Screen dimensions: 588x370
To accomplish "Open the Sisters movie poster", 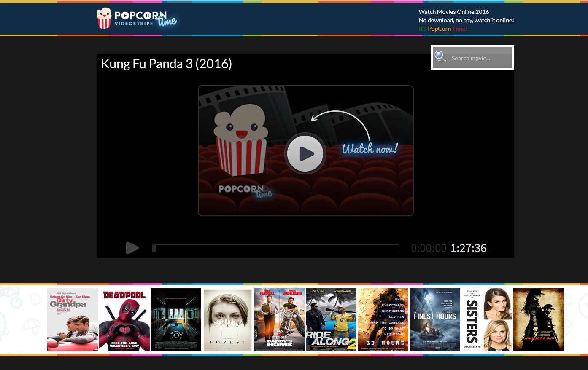I will 486,320.
